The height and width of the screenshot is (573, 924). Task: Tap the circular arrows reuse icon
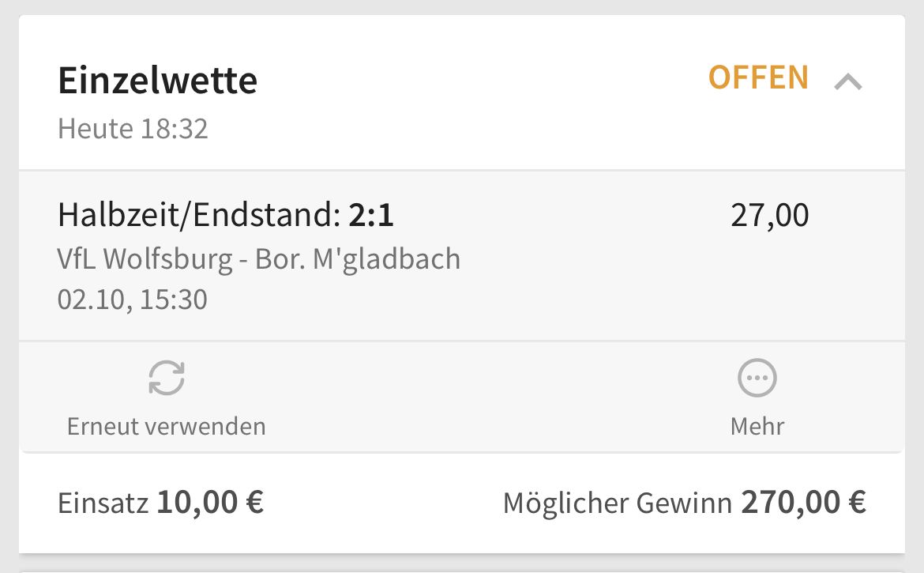166,377
